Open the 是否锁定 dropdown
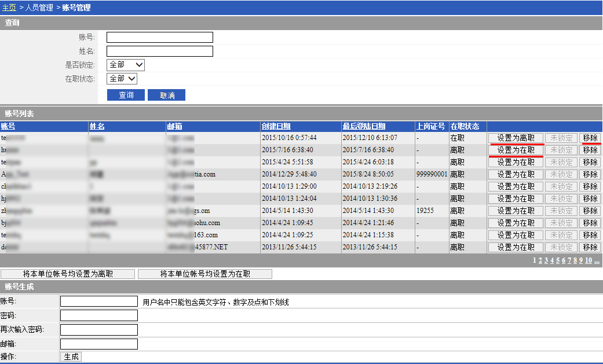Screen dimensions: 603x364 pos(126,65)
